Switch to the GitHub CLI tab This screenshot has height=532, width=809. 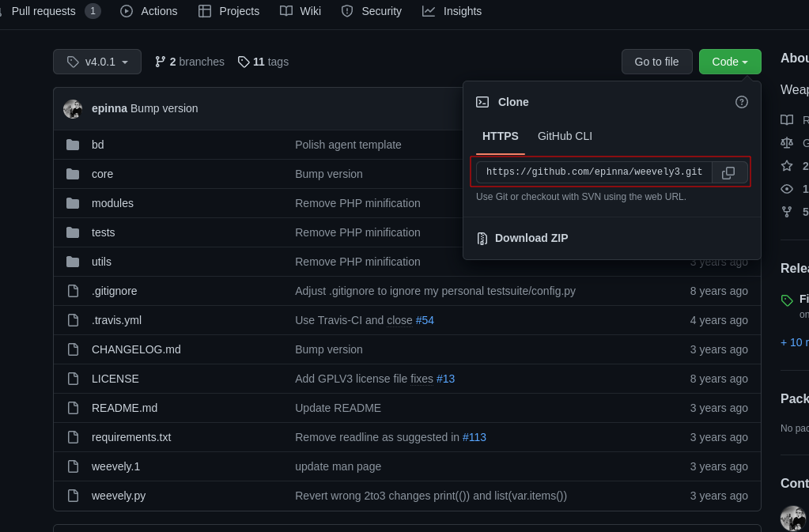pos(565,136)
